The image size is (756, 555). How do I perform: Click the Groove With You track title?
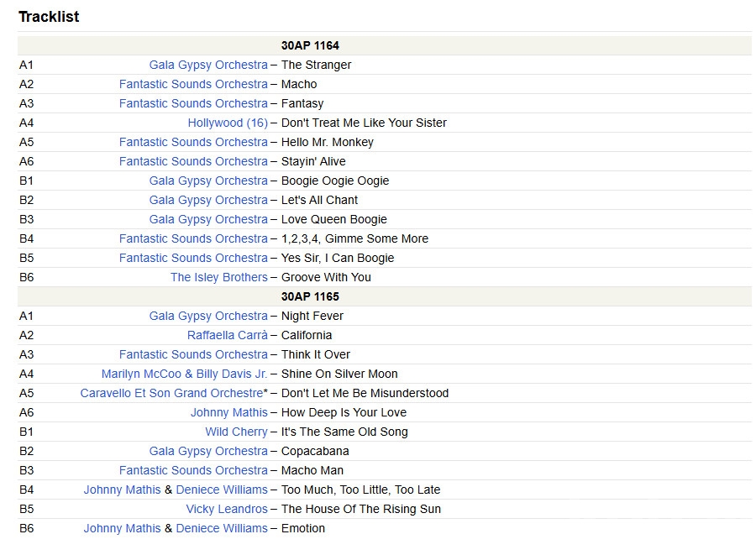tap(326, 277)
